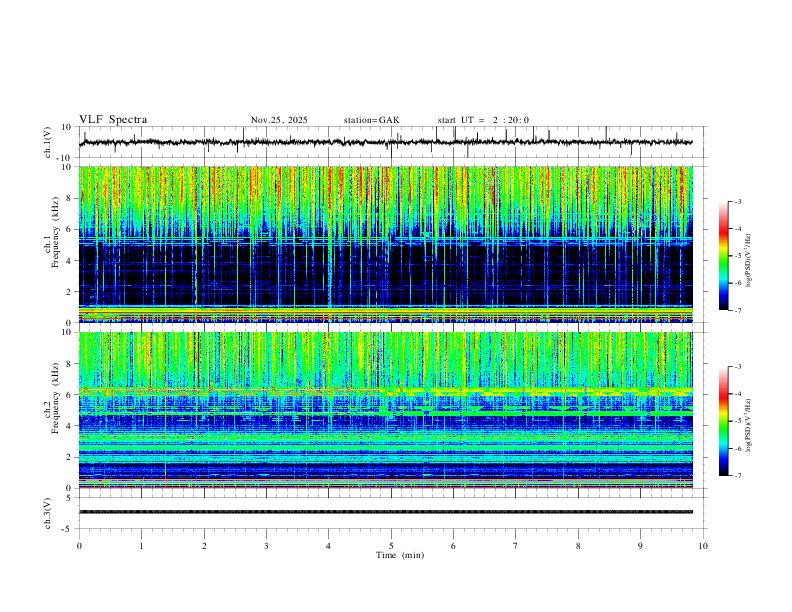Click the "-5" tick on ch.3(V) axis
The width and height of the screenshot is (792, 612).
tap(67, 529)
